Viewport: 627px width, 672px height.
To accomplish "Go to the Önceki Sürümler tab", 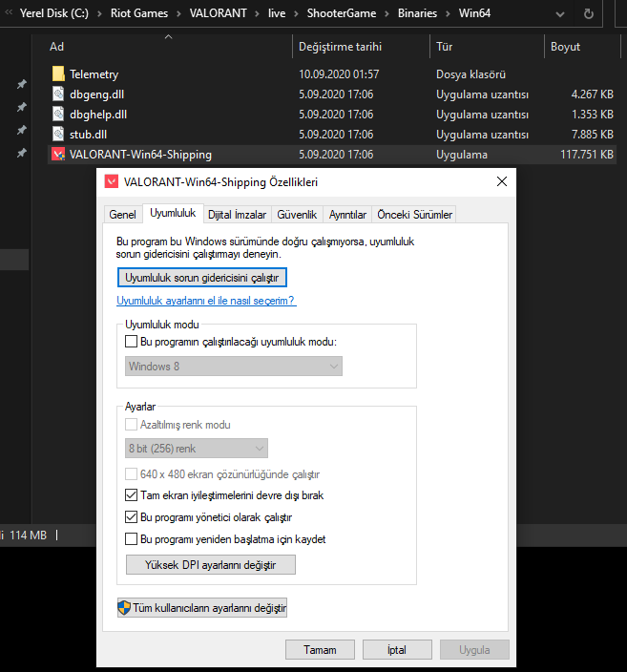I will pyautogui.click(x=414, y=214).
